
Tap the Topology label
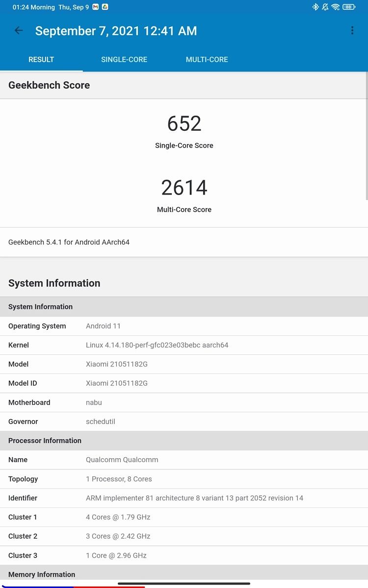tap(23, 479)
